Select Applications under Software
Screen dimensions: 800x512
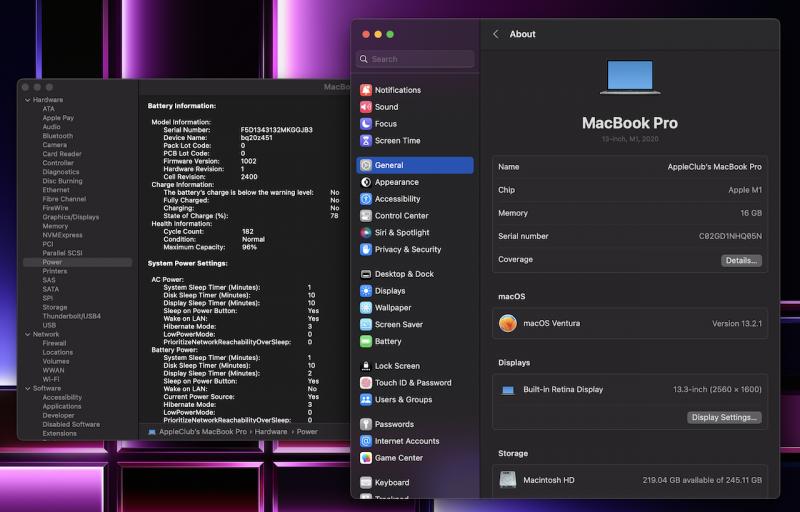(62, 406)
